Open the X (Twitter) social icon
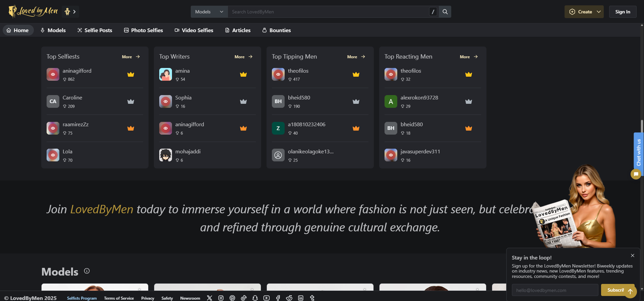644x301 pixels. 210,298
